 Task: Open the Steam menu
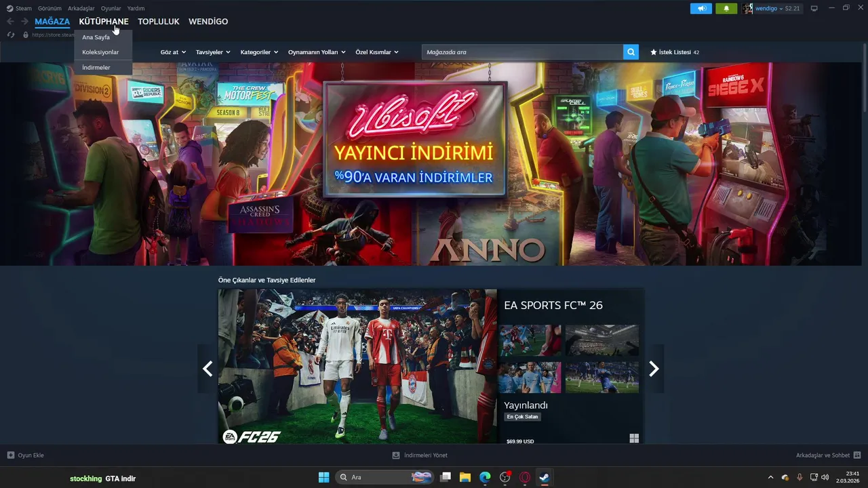pos(24,8)
